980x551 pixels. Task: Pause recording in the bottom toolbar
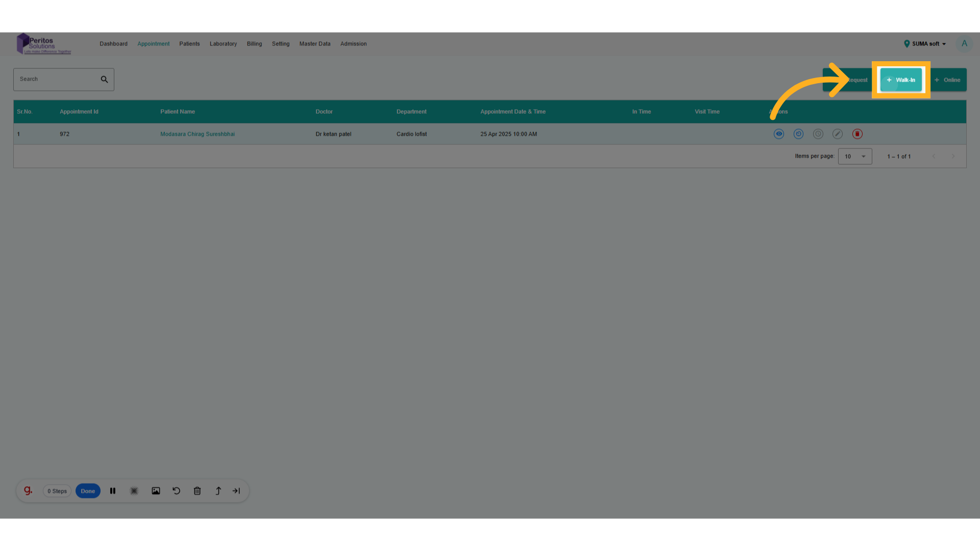tap(113, 491)
